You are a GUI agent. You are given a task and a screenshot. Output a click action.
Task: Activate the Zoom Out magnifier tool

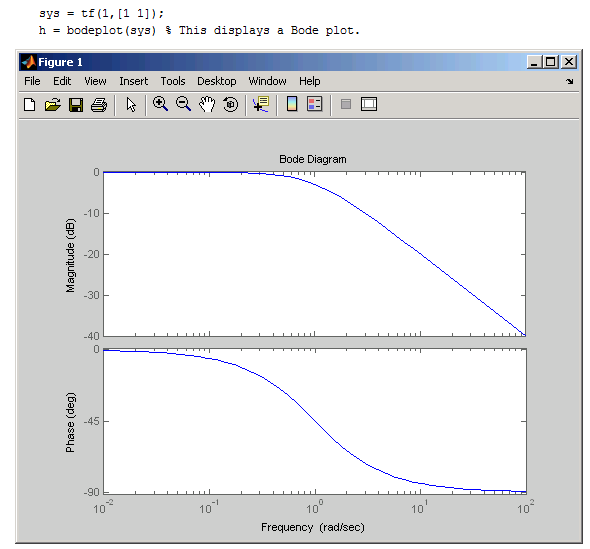click(184, 104)
